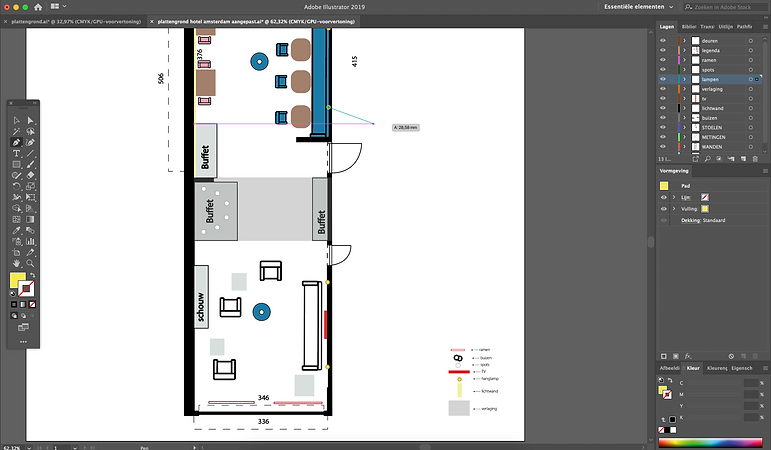Delete selected layer with trash icon
The width and height of the screenshot is (771, 450).
point(755,159)
